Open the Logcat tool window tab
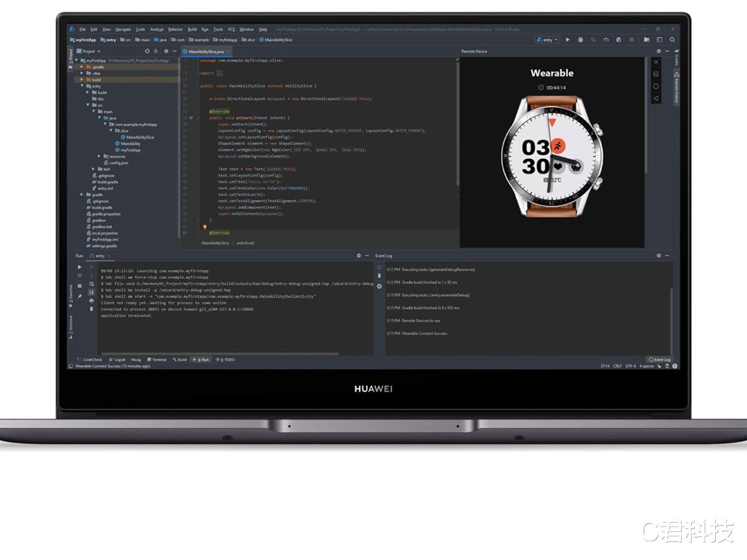747x560 pixels. coord(118,360)
